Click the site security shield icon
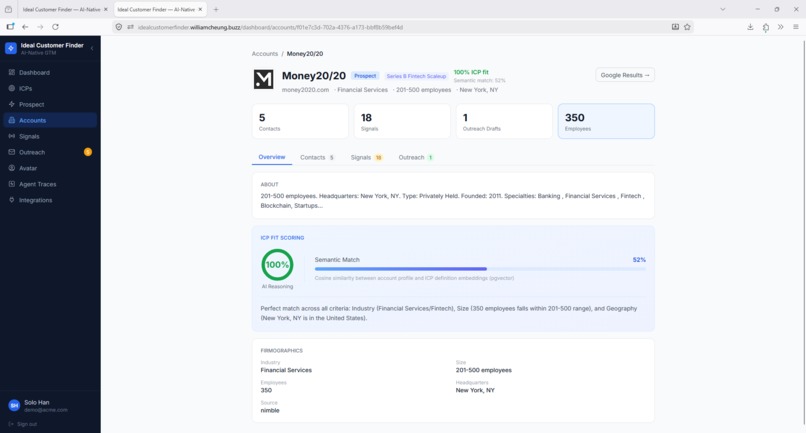This screenshot has height=433, width=806. (x=119, y=27)
